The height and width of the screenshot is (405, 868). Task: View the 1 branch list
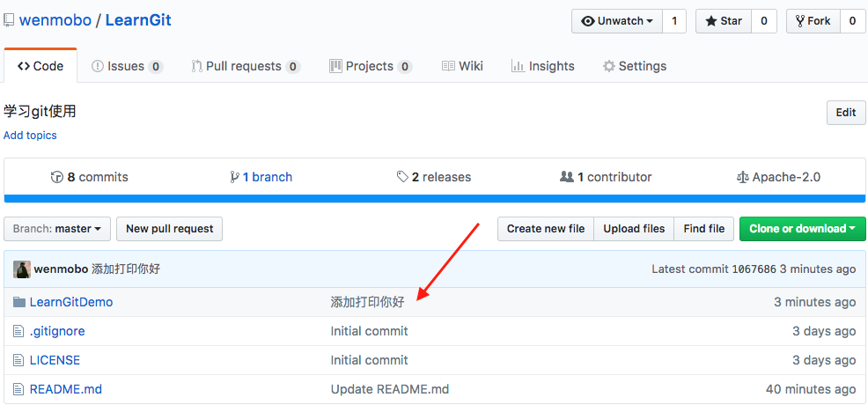coord(261,177)
